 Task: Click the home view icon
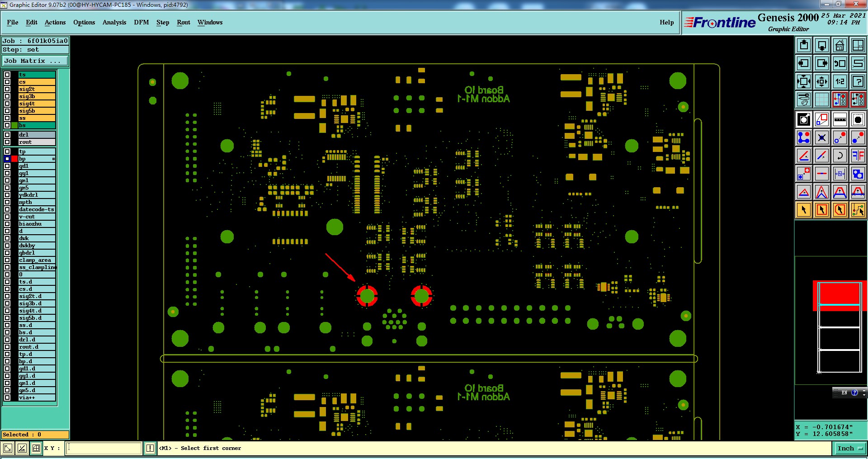(x=840, y=45)
